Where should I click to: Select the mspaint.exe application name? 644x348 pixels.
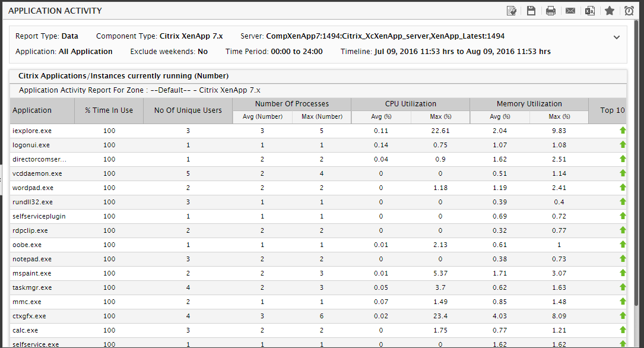tap(32, 273)
